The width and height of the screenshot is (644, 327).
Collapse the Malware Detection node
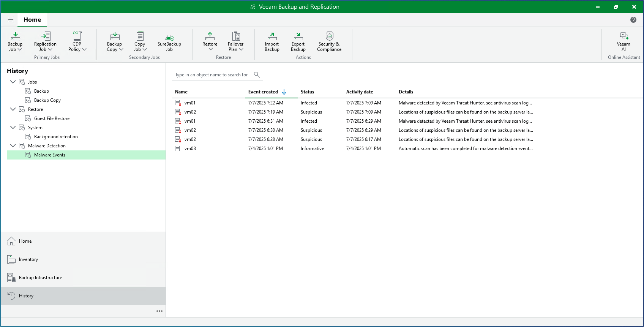(x=13, y=146)
